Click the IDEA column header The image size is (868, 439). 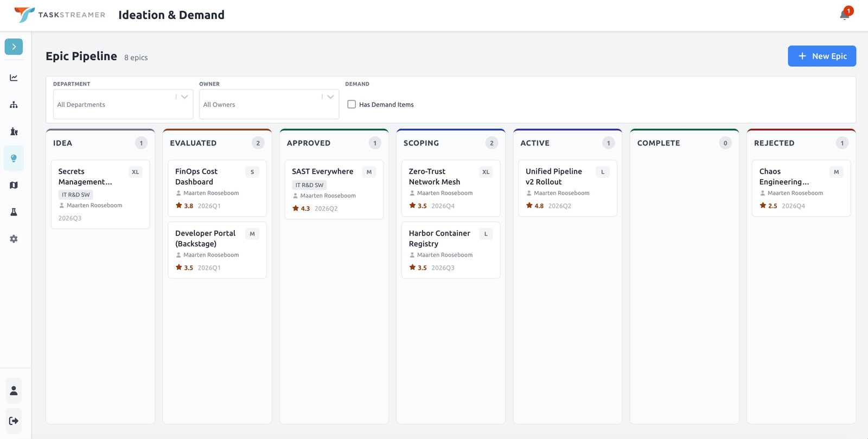[x=62, y=143]
